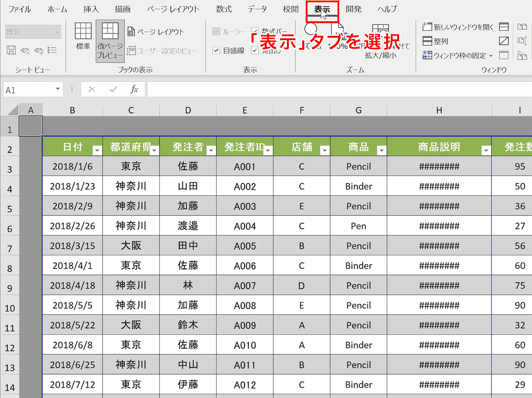Toggle the 見出し headings checkbox
532x398 pixels.
pos(254,50)
